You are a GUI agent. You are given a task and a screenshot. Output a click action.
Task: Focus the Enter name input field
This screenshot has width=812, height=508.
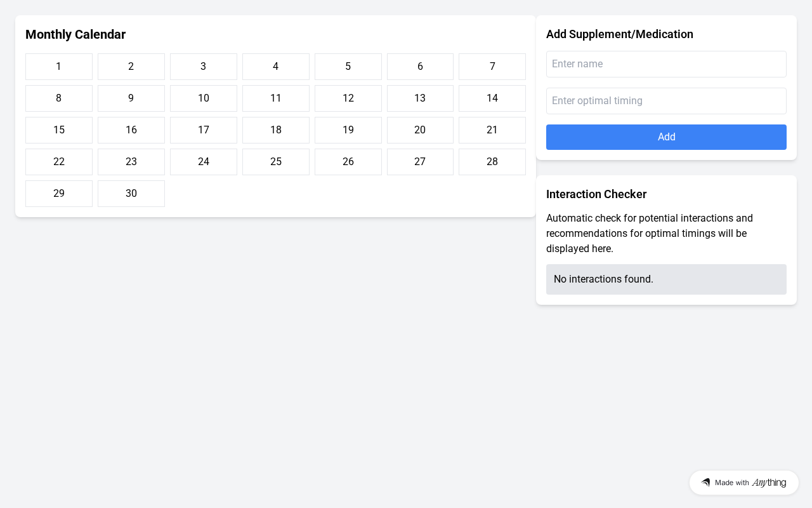tap(666, 64)
